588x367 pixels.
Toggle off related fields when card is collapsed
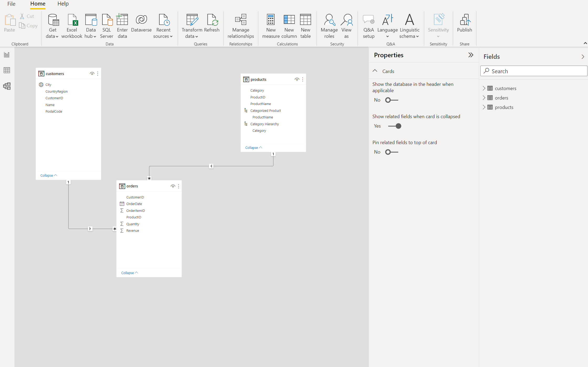pos(395,126)
